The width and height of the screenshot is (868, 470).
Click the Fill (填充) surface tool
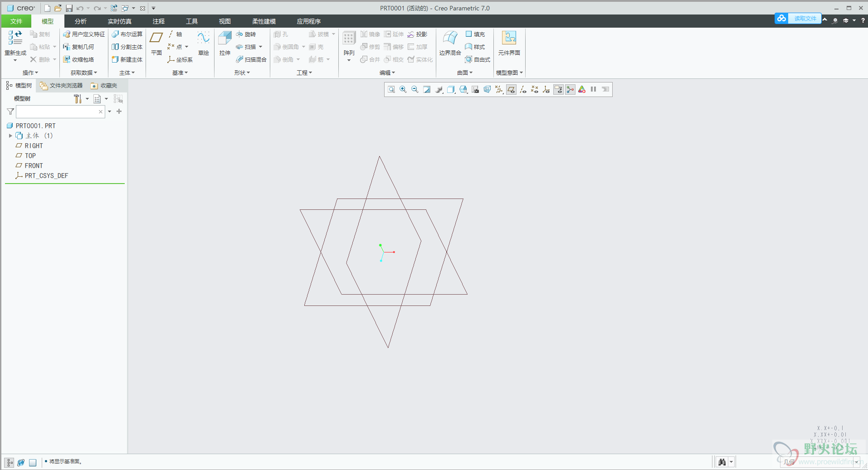coord(475,34)
